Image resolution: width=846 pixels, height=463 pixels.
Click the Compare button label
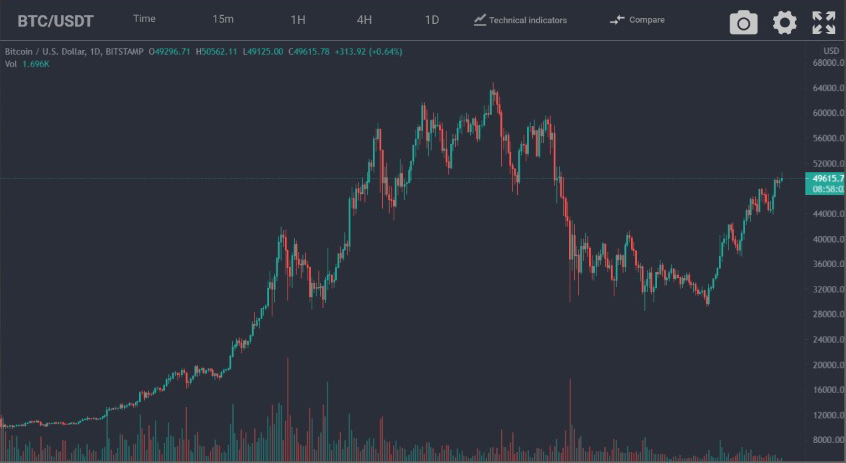tap(646, 20)
